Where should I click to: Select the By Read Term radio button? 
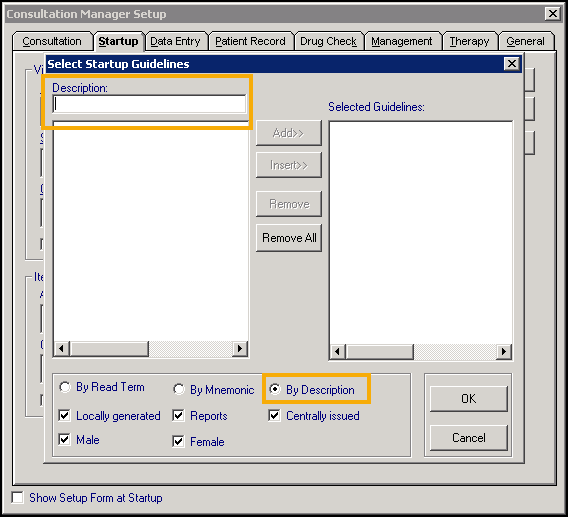[x=65, y=387]
